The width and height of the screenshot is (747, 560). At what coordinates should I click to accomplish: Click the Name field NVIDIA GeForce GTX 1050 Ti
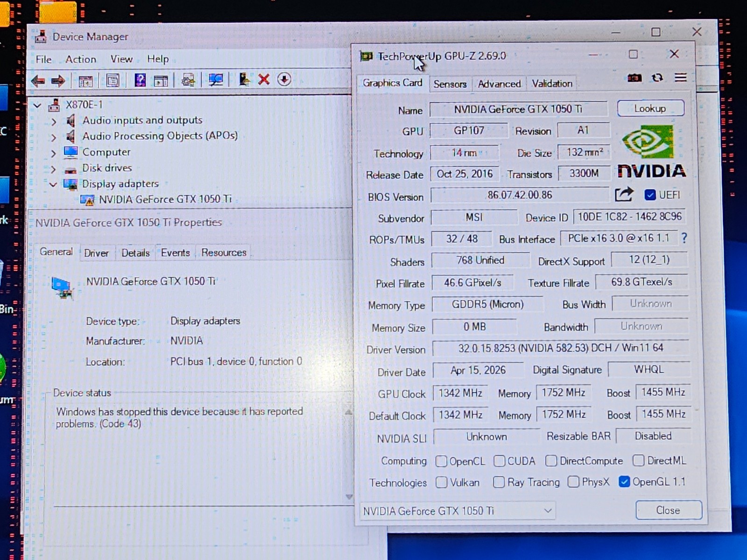(x=518, y=109)
